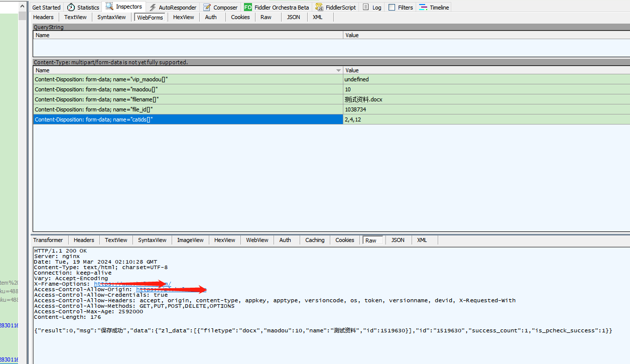Image resolution: width=630 pixels, height=364 pixels.
Task: Open the Transformer response tab
Action: coord(48,240)
